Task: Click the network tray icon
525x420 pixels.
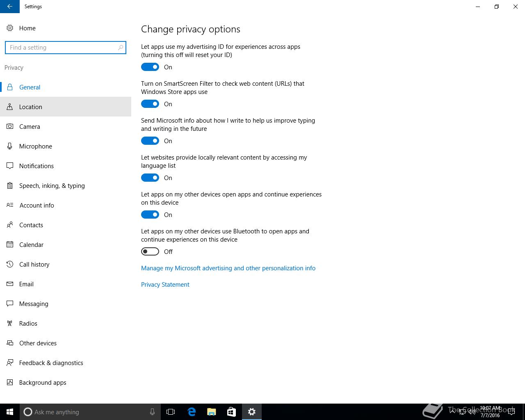Action: click(x=462, y=412)
